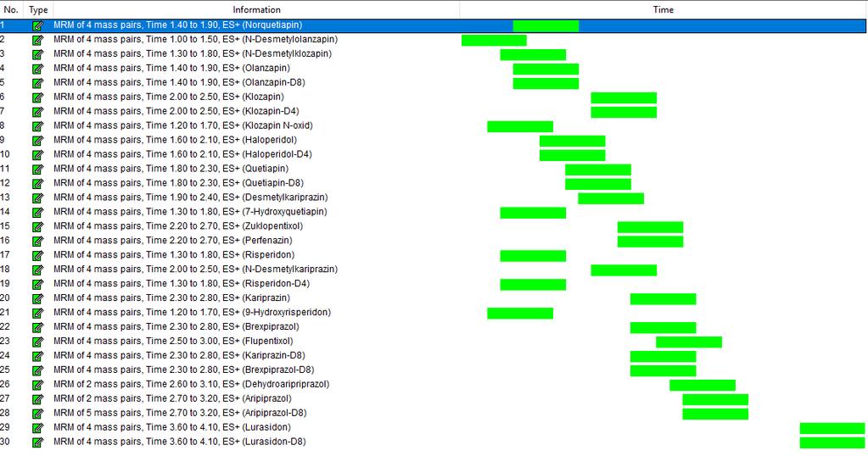This screenshot has width=868, height=456.
Task: Click the edit icon in the Brexpiprazol row 22
Action: 37,327
